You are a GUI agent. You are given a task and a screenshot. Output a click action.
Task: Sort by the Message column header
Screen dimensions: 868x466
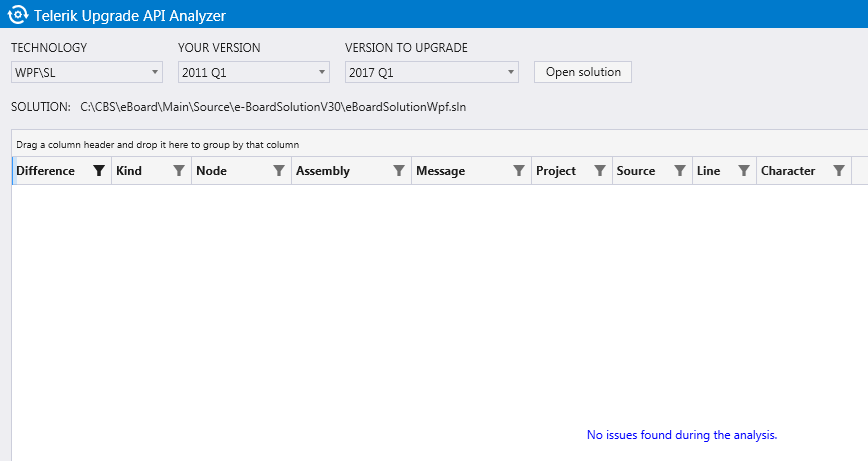pyautogui.click(x=440, y=171)
